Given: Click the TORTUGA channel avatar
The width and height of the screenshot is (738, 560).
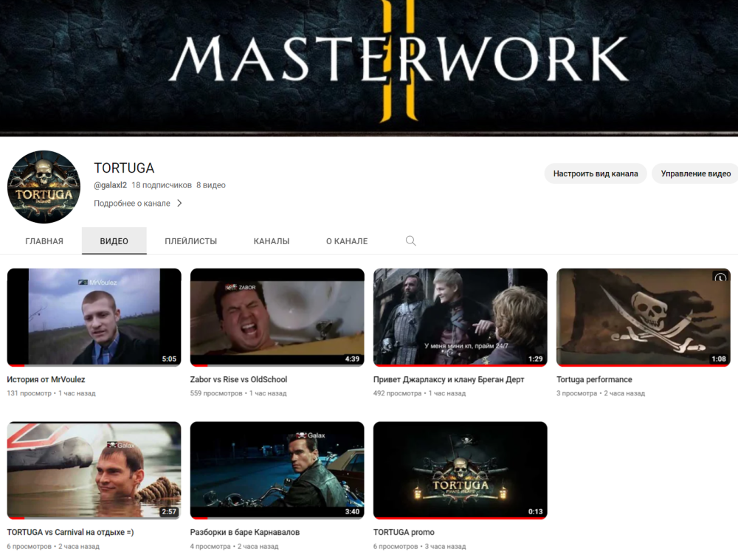Looking at the screenshot, I should point(44,187).
